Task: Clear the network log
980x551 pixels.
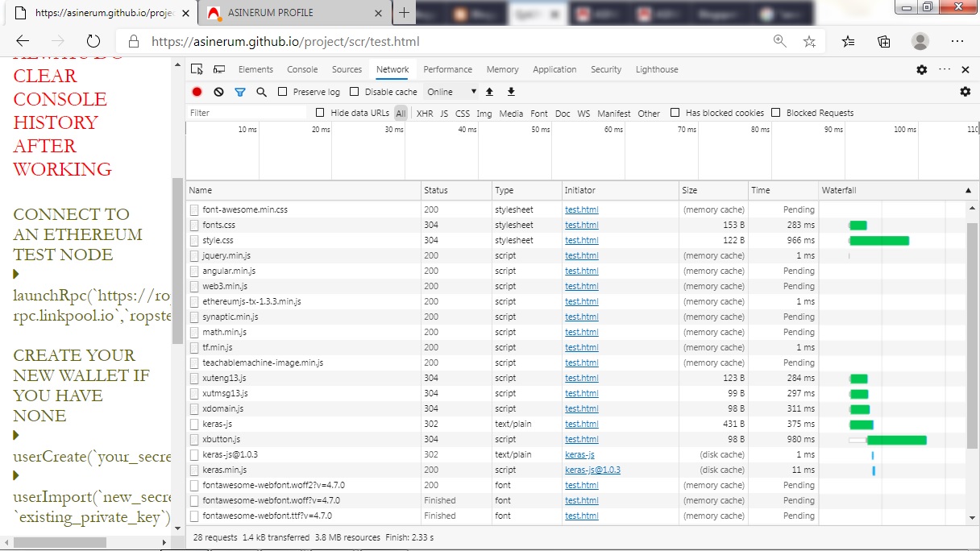Action: click(218, 92)
